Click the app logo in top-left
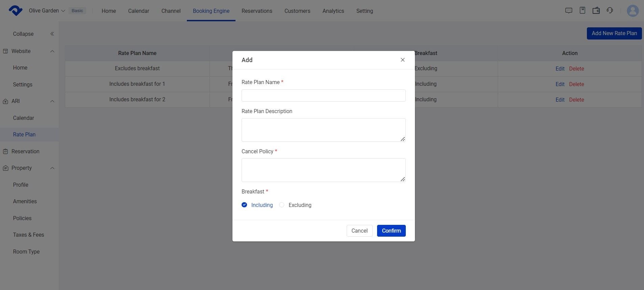The image size is (644, 290). pos(15,11)
